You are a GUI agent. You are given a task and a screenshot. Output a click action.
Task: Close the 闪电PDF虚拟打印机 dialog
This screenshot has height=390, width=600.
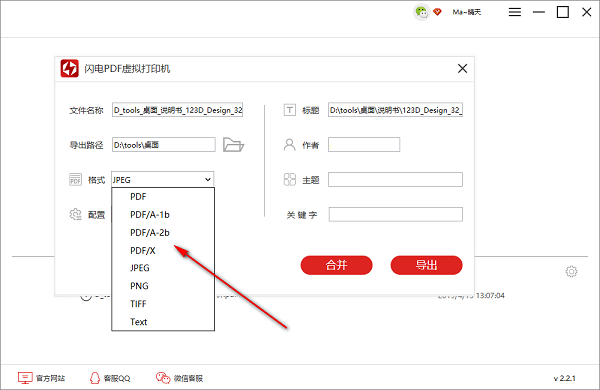[x=462, y=69]
